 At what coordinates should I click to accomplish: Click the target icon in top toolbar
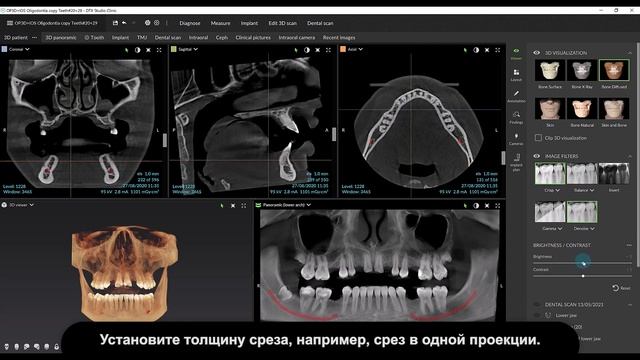tap(147, 23)
